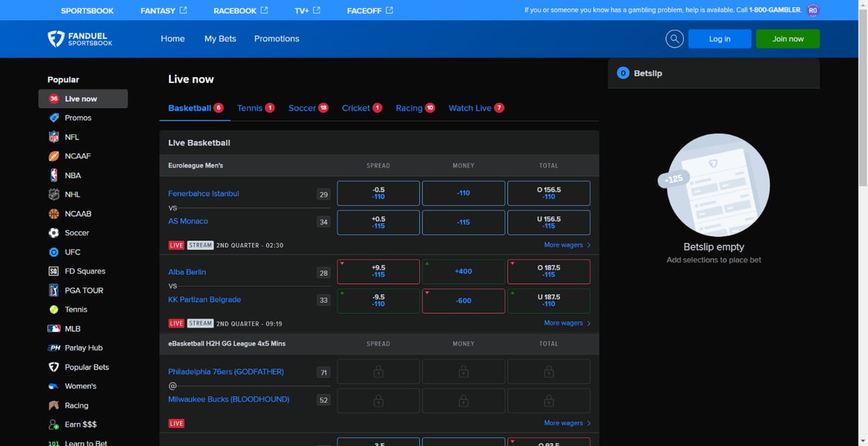Switch to the Soccer live tab

pyautogui.click(x=308, y=108)
